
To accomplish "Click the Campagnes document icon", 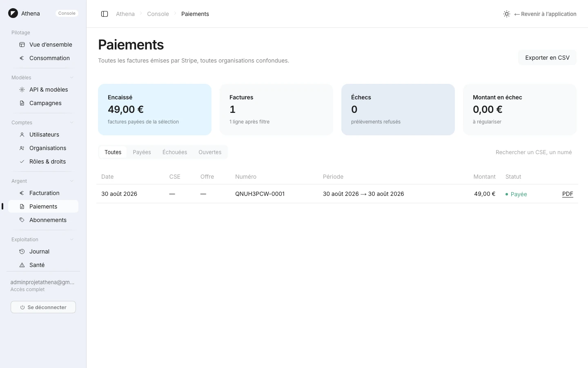I will pos(22,103).
